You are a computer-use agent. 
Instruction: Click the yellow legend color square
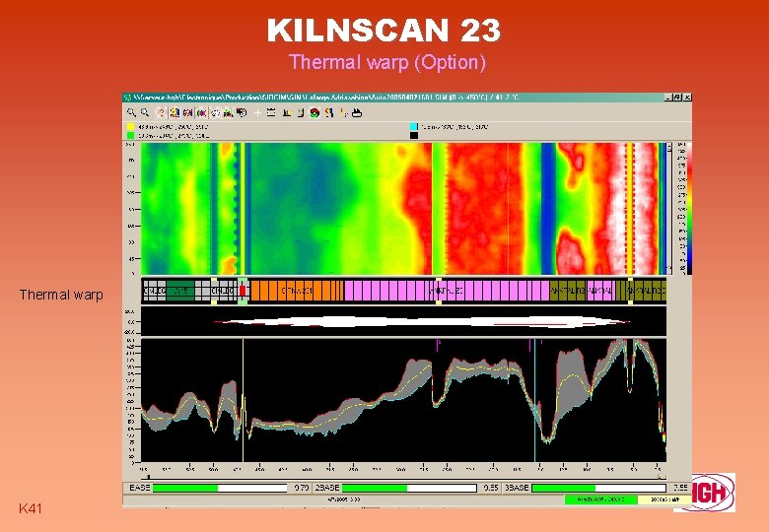pos(130,127)
